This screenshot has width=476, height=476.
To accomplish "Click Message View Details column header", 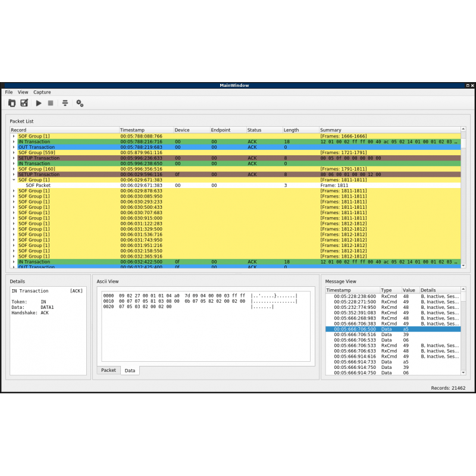I will point(440,290).
